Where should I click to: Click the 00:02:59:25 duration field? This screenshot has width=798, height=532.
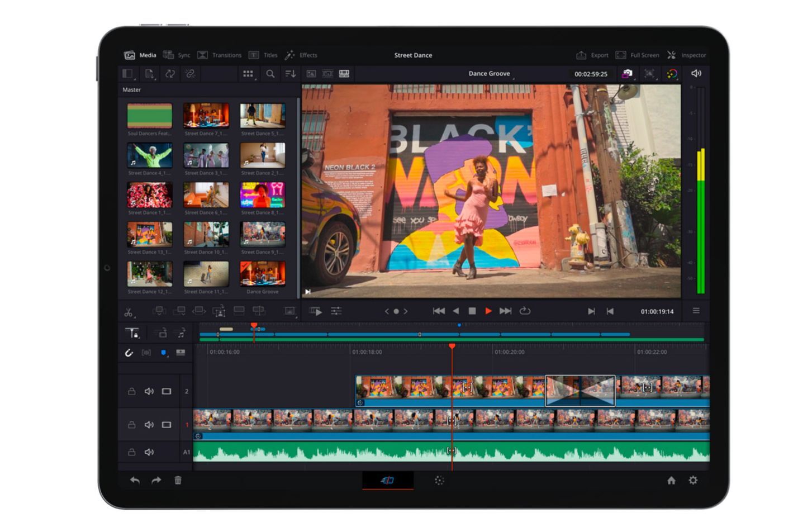pyautogui.click(x=591, y=74)
